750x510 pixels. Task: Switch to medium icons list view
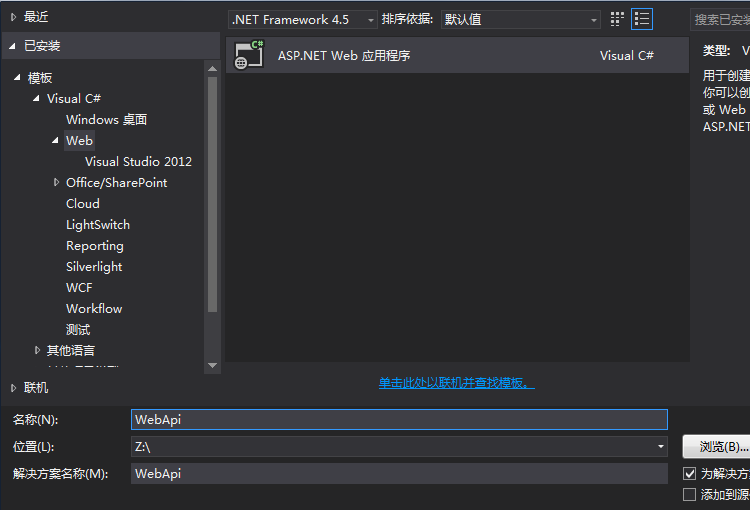click(642, 19)
